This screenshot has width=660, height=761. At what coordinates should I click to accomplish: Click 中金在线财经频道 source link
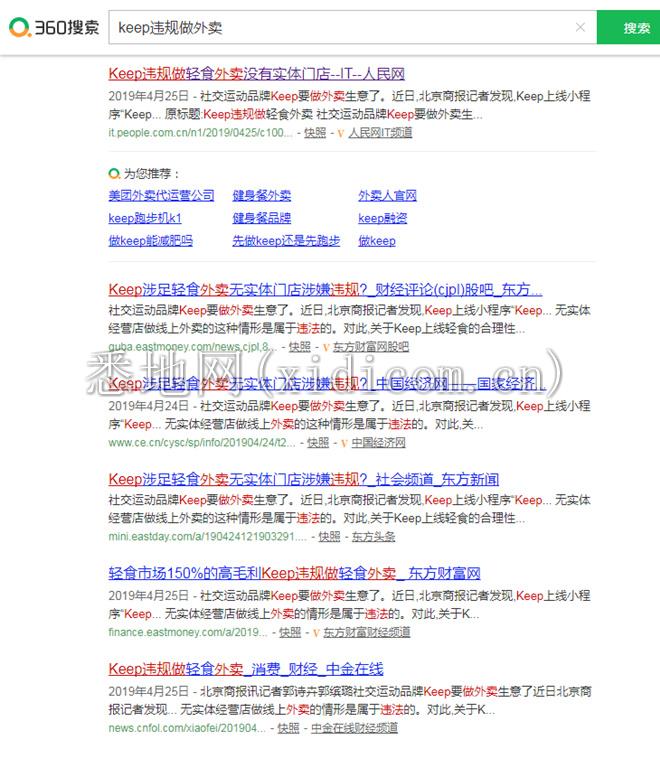click(354, 728)
